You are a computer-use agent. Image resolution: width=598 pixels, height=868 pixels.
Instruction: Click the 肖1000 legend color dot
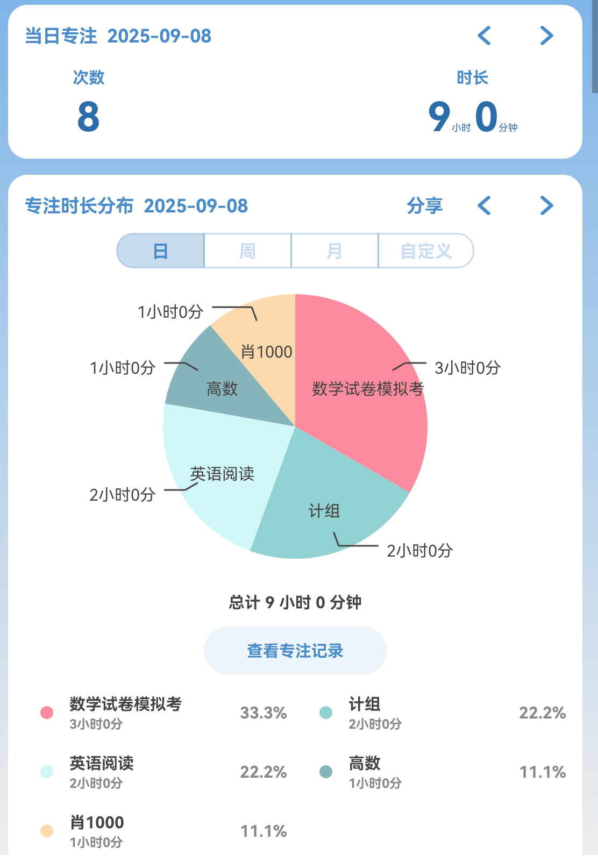47,831
